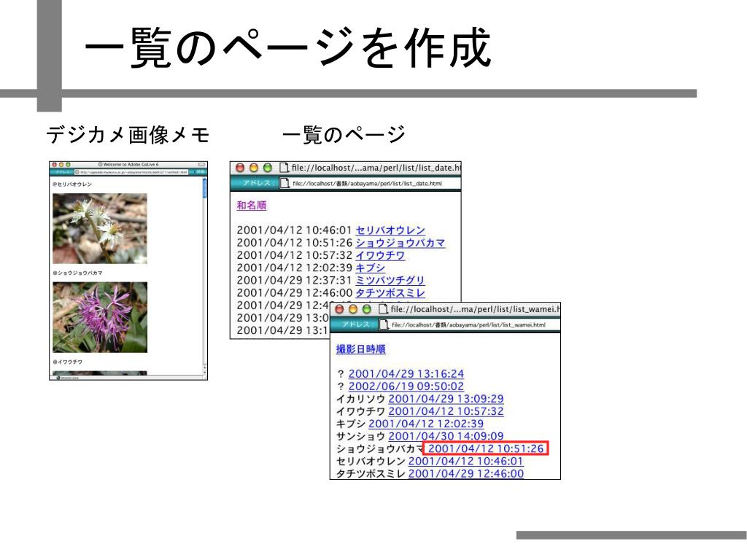Close the Adobe GoLive window with red button
The width and height of the screenshot is (747, 560).
pos(54,164)
